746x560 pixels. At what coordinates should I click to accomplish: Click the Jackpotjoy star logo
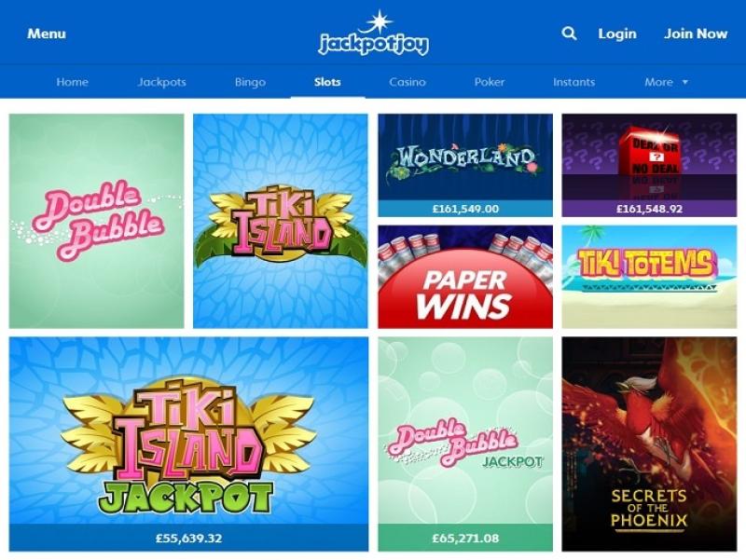point(374,34)
